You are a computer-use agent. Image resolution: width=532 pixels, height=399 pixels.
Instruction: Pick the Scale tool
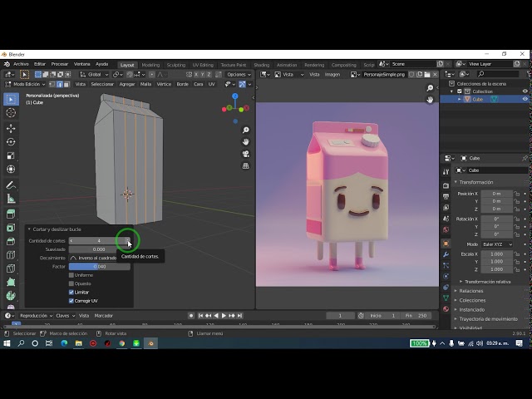pos(11,155)
